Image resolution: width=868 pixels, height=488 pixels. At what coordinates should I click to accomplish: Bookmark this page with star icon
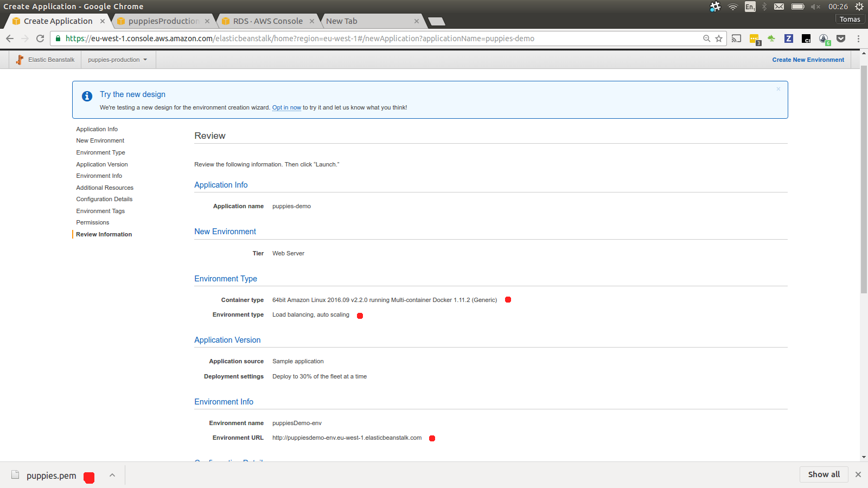(x=719, y=38)
